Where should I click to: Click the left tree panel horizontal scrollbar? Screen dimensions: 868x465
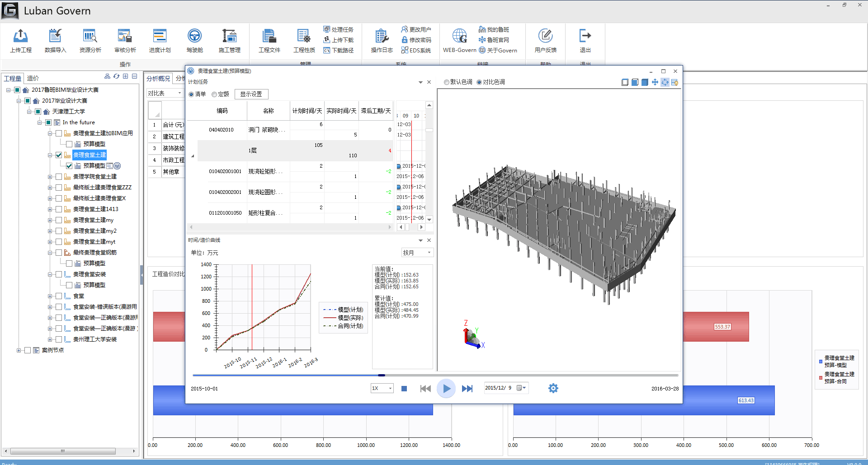coord(63,451)
